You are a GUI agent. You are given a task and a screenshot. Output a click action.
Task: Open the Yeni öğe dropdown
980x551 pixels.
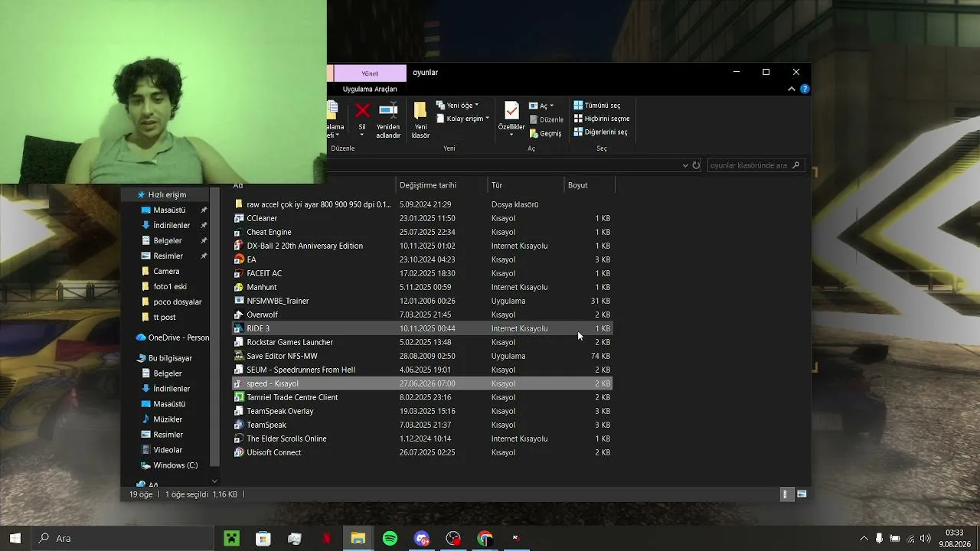(x=458, y=106)
